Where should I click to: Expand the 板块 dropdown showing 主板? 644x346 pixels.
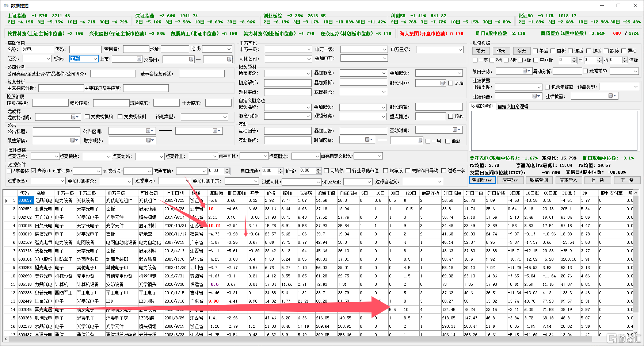pos(95,59)
